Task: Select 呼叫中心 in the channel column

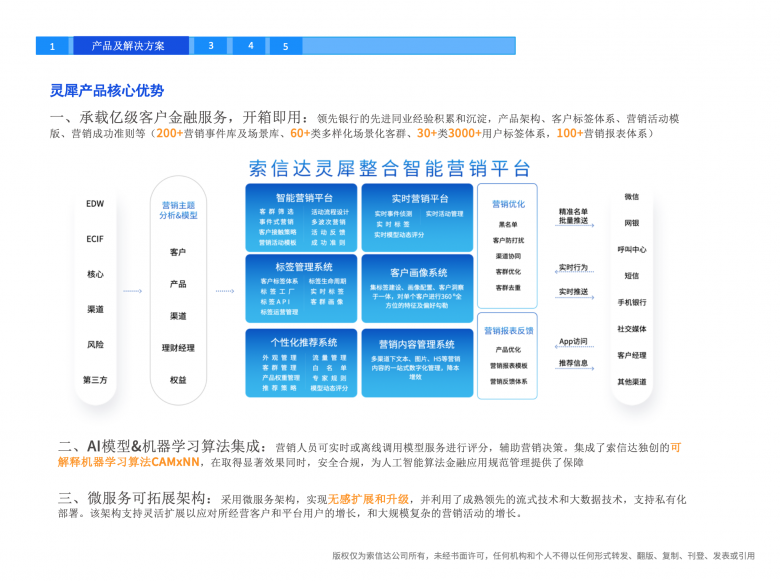Action: [x=632, y=249]
